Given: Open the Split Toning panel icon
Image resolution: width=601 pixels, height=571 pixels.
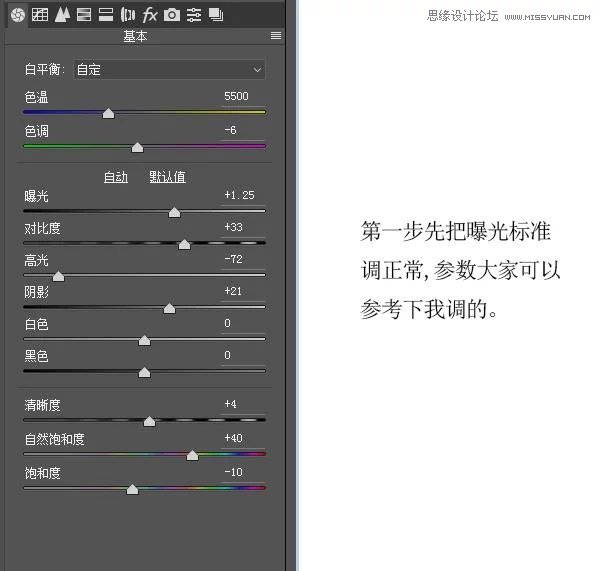Looking at the screenshot, I should click(106, 15).
